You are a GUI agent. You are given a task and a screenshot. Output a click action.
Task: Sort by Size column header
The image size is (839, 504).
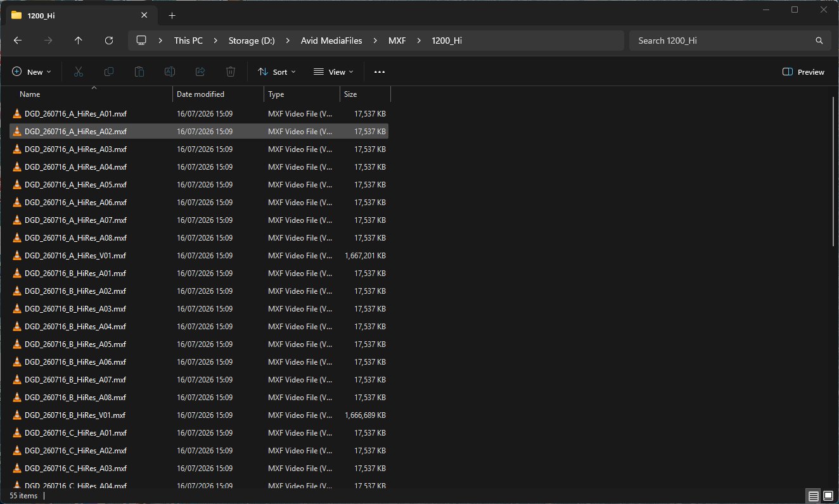[365, 94]
